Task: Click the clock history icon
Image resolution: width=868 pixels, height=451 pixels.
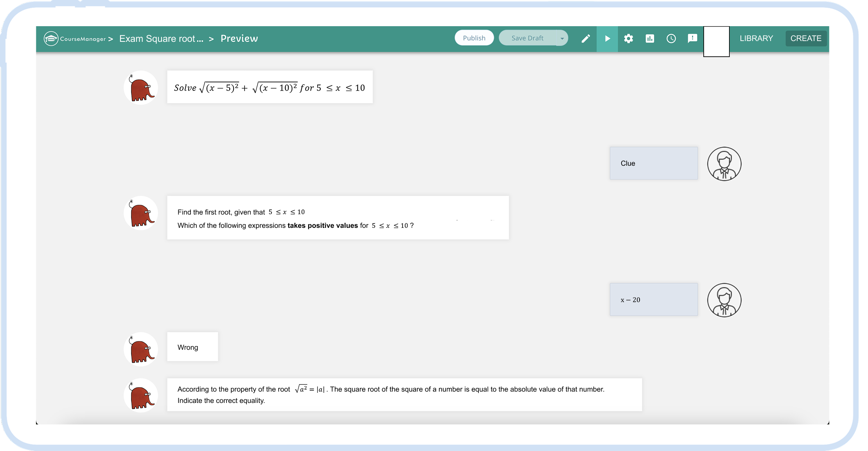Action: [x=671, y=38]
